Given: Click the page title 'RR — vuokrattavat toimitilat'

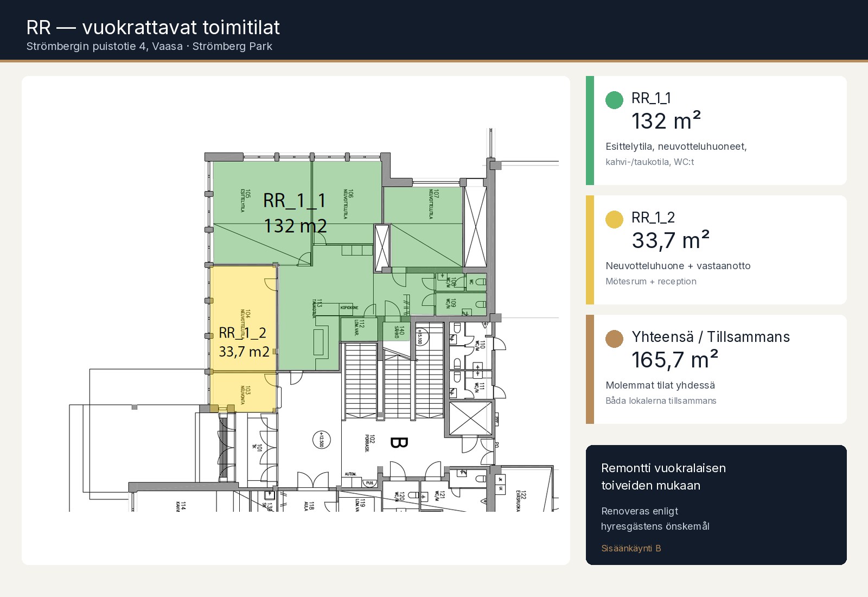Looking at the screenshot, I should click(153, 27).
